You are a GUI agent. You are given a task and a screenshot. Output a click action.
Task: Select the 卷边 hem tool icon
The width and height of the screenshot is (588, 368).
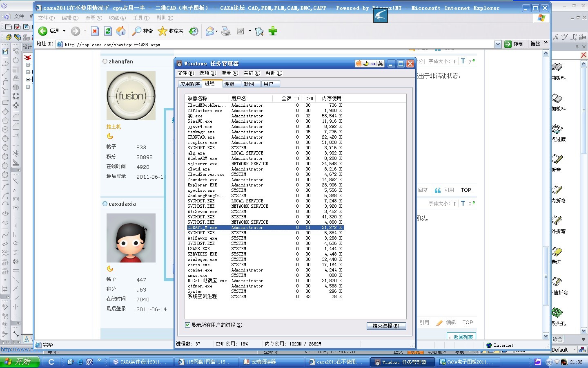557,251
